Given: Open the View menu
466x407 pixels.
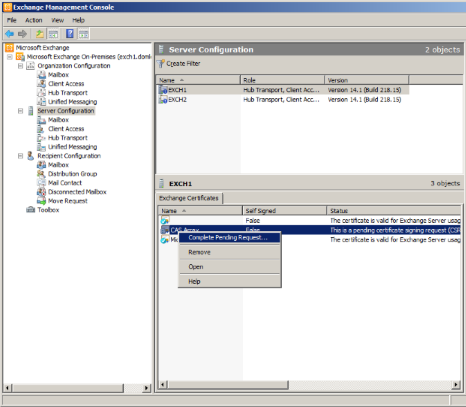Looking at the screenshot, I should (57, 20).
